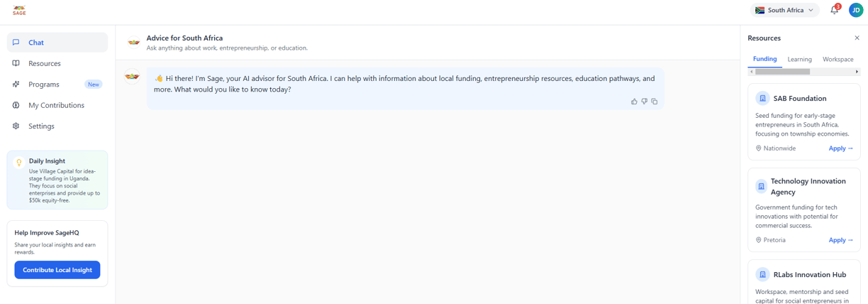Close the Resources panel
The width and height of the screenshot is (868, 304).
coord(857,38)
